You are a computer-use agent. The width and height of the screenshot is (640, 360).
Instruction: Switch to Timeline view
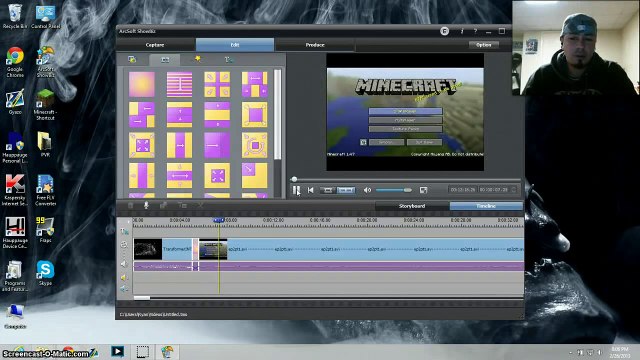coord(486,206)
